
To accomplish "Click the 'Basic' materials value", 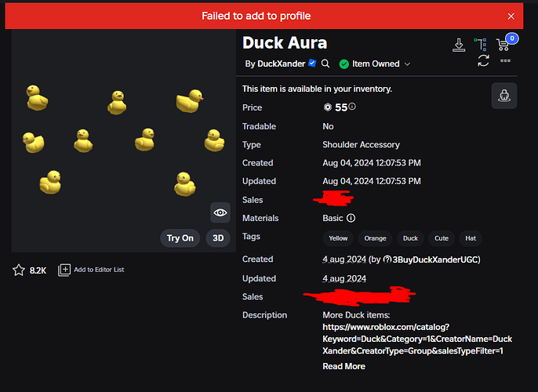I will [x=333, y=218].
